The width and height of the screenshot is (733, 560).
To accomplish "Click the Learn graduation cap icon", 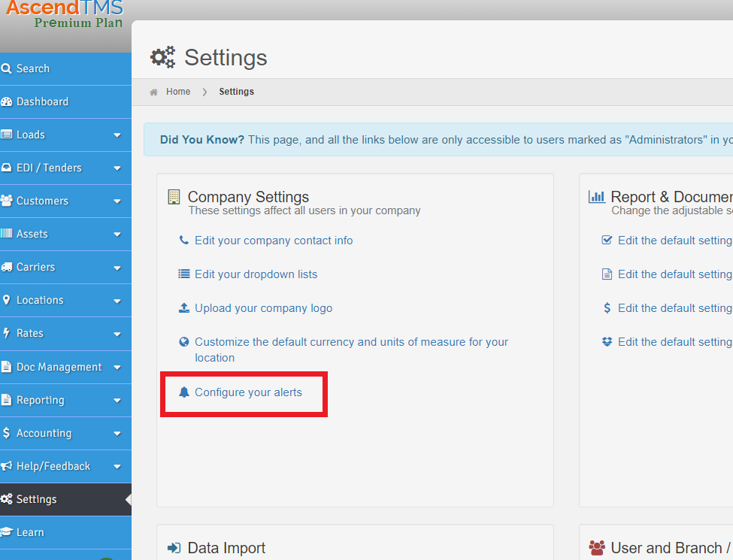I will click(x=7, y=532).
